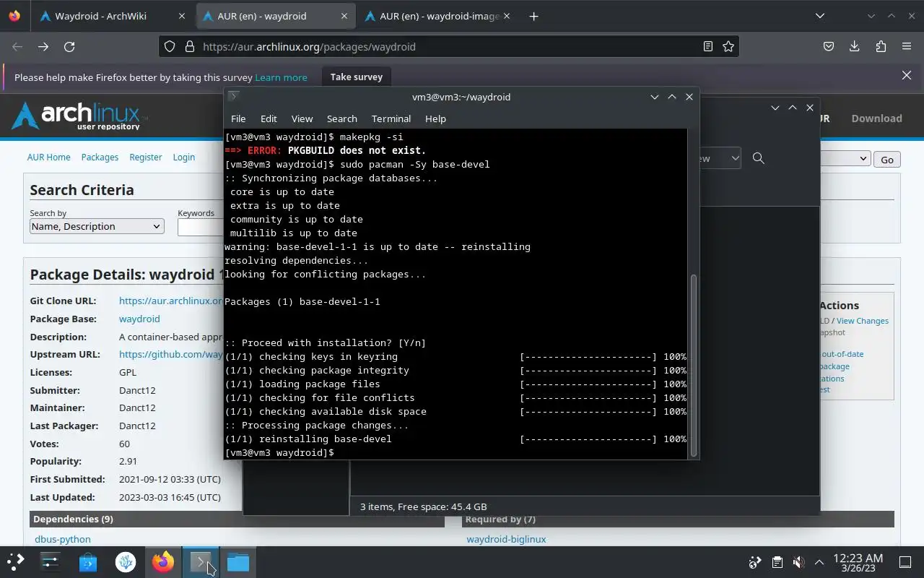Viewport: 924px width, 578px height.
Task: Click the Arch Linux logo
Action: [x=78, y=116]
